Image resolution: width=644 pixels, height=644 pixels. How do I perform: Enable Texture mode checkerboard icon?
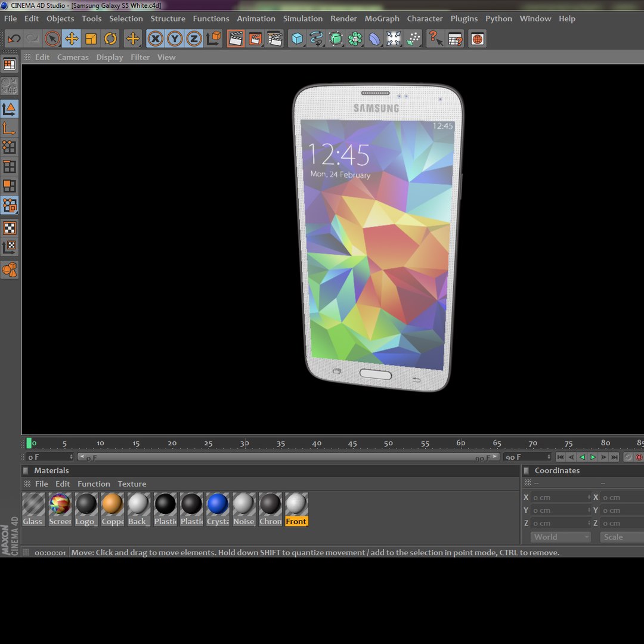pos(10,228)
